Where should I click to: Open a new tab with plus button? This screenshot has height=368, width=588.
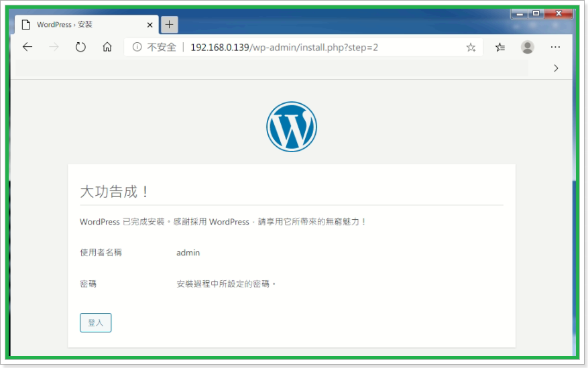pyautogui.click(x=169, y=25)
